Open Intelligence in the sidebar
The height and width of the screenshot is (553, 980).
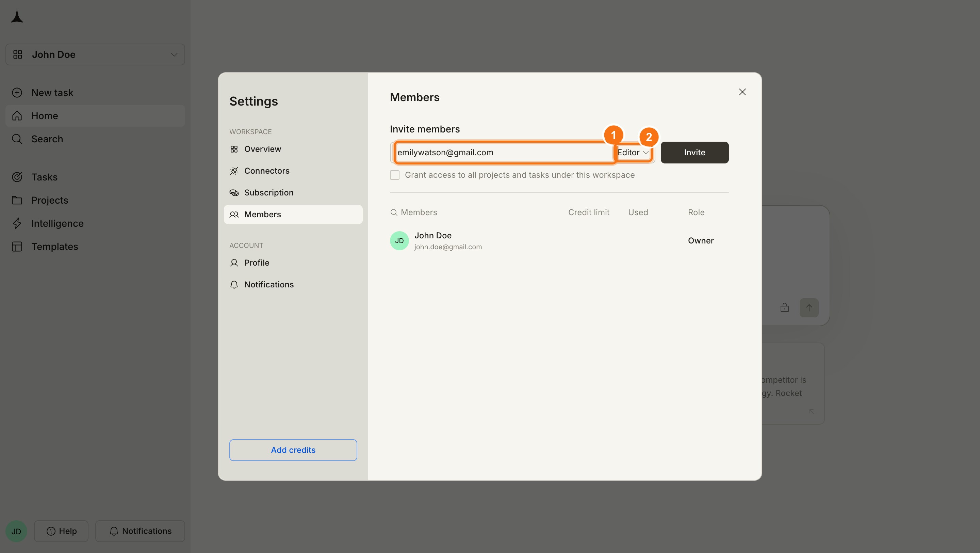(x=95, y=223)
